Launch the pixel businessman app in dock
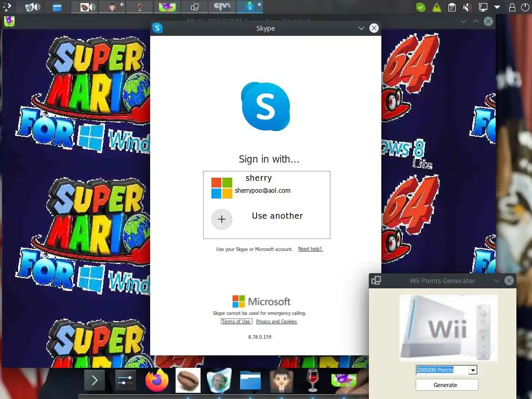The height and width of the screenshot is (399, 532). (x=281, y=380)
